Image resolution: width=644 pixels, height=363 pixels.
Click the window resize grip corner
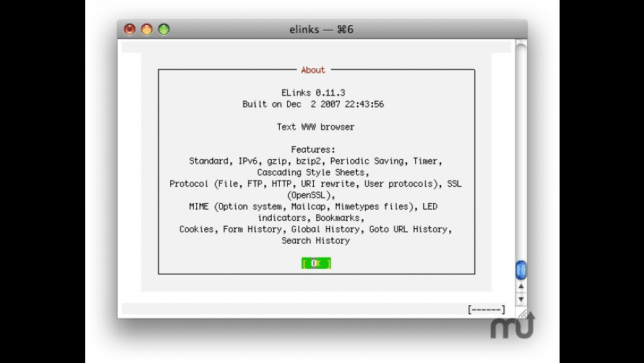522,313
